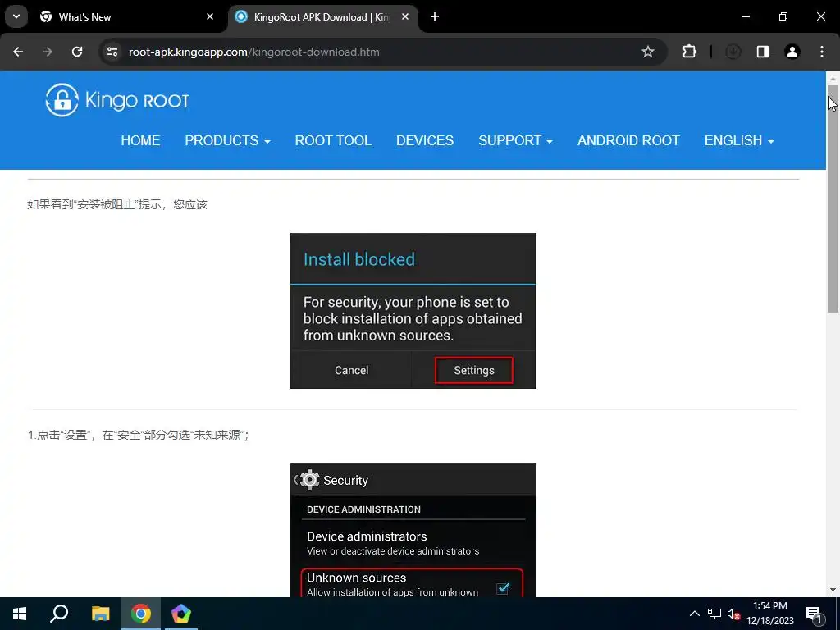The image size is (840, 630).
Task: Click the Security settings screenshot image
Action: pos(413,531)
